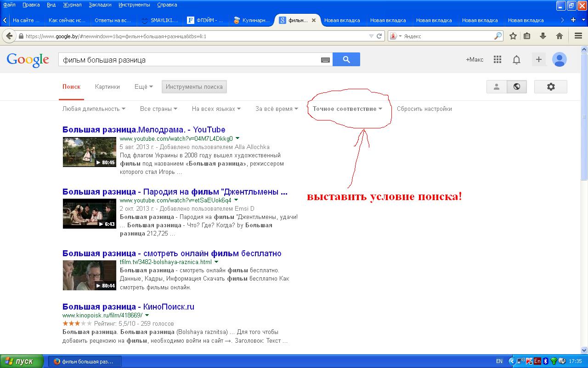
Task: Select the Картинки search tab
Action: 107,86
